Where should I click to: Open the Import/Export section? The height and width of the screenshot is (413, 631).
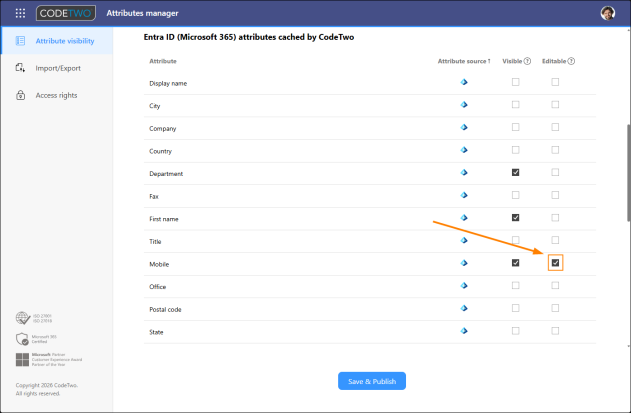pyautogui.click(x=57, y=68)
